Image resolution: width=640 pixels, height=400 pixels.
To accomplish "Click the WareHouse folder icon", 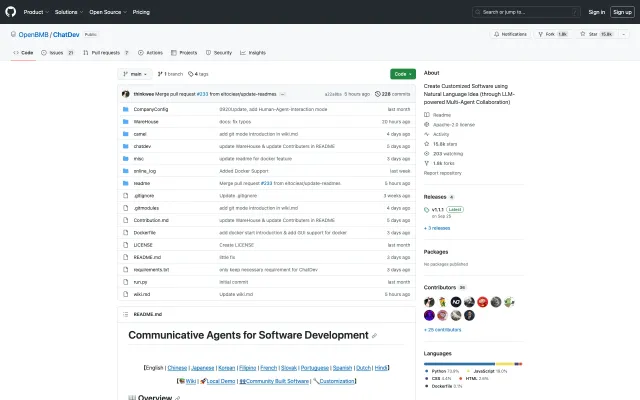I will [x=126, y=122].
